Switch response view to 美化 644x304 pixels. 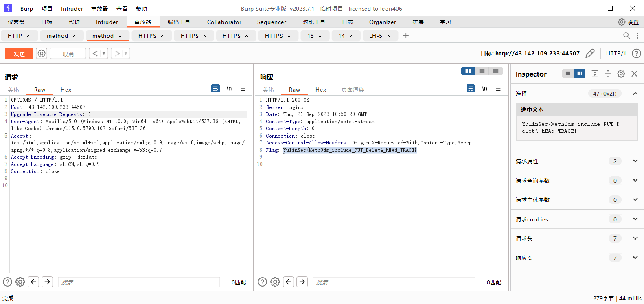pyautogui.click(x=268, y=90)
